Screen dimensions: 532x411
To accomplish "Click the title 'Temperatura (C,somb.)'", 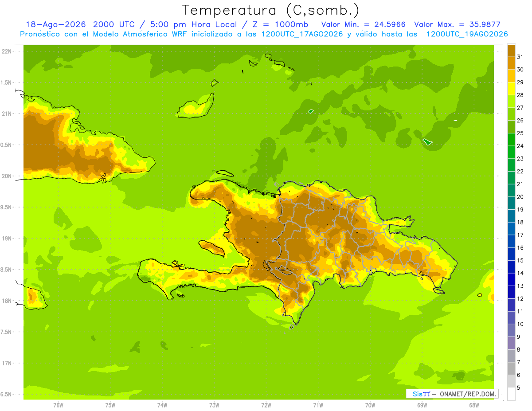I will (x=271, y=10).
